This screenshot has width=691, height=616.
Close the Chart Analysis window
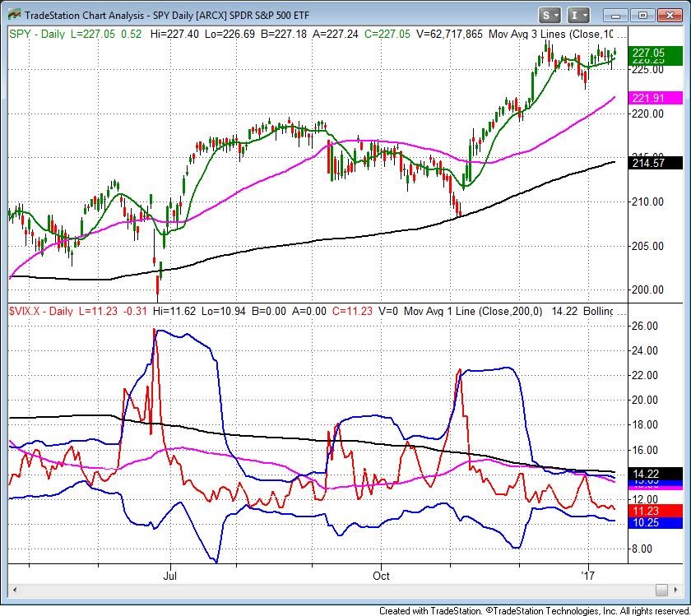point(670,16)
